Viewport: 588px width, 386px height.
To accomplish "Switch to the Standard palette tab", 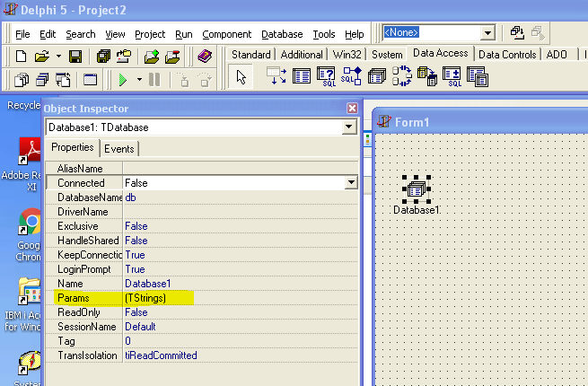I will point(250,55).
